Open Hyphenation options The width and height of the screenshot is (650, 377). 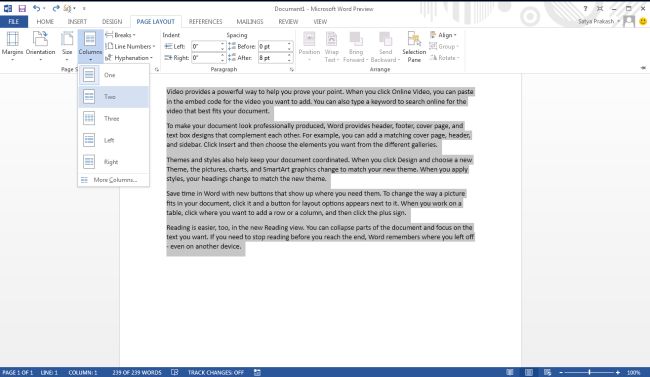pyautogui.click(x=129, y=58)
